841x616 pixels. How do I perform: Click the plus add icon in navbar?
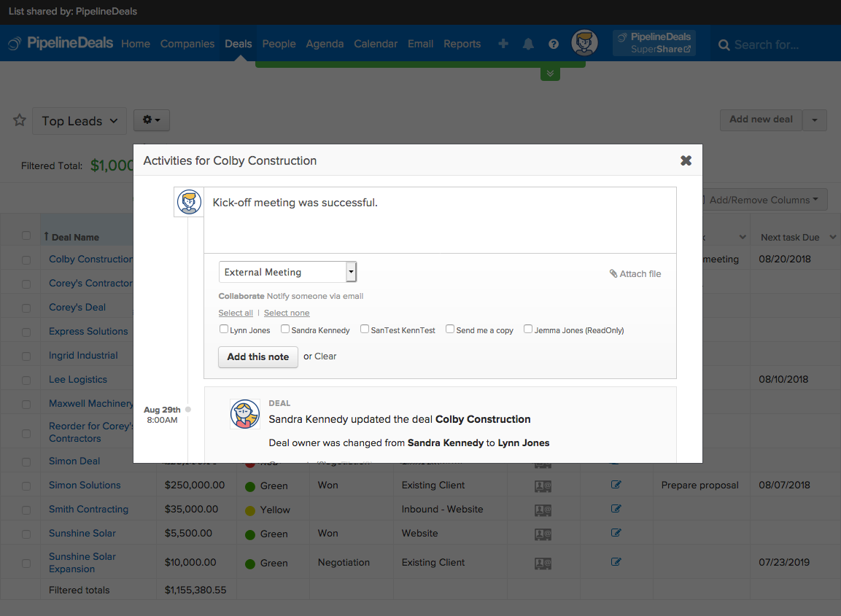(503, 44)
